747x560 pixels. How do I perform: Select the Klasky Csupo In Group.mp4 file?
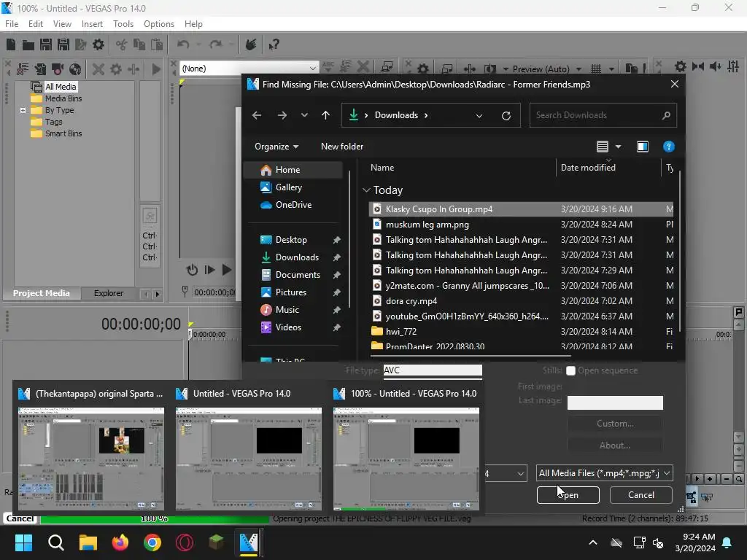pos(521,209)
